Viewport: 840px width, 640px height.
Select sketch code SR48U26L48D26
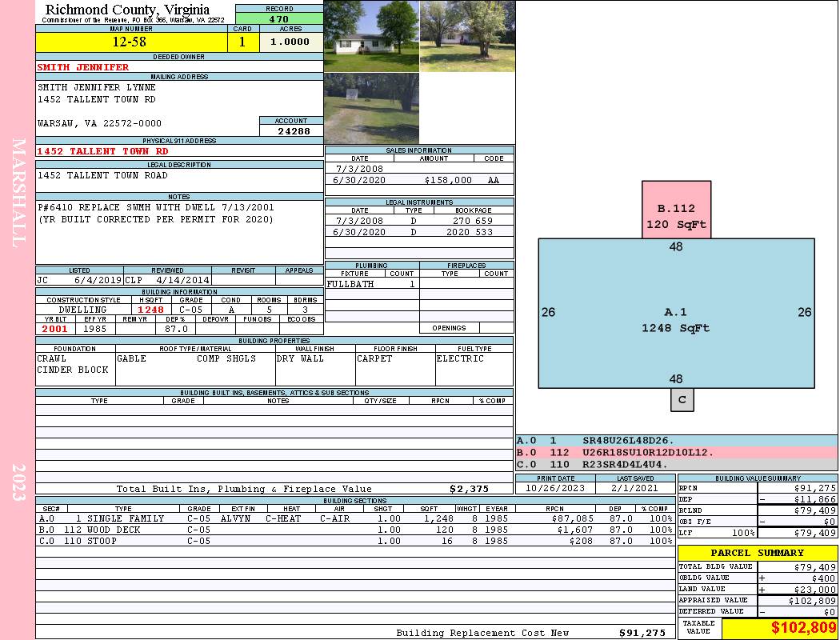point(628,441)
